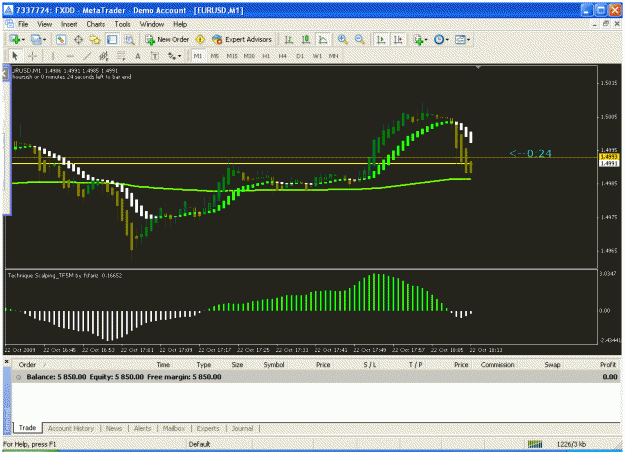Open the Tools menu

(x=122, y=24)
